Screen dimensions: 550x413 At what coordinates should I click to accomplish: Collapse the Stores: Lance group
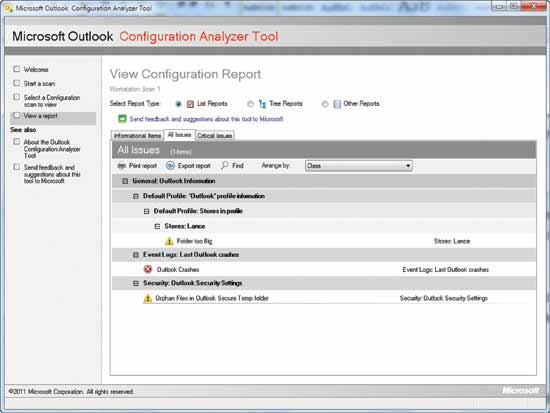click(x=157, y=226)
